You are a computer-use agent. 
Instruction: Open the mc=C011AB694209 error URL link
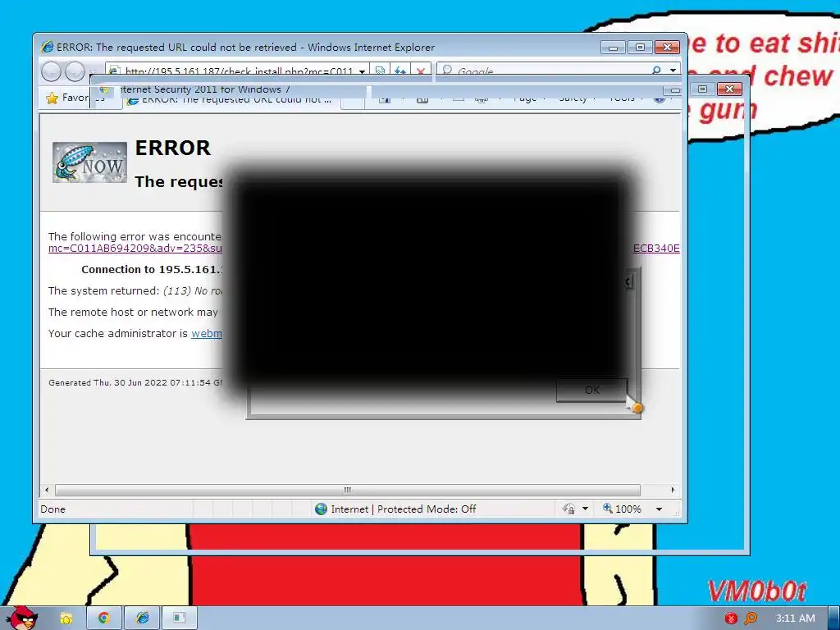click(x=135, y=248)
